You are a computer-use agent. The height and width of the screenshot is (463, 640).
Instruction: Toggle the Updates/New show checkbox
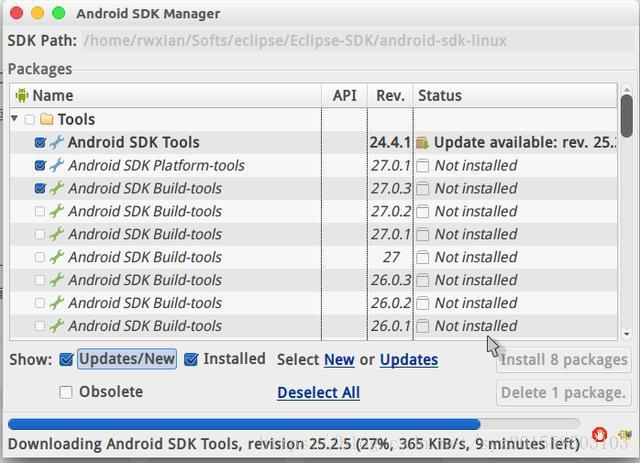coord(66,359)
